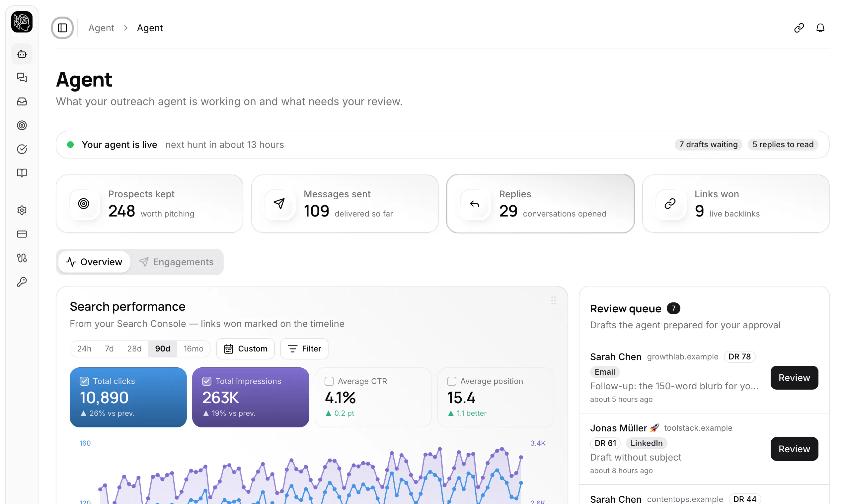The width and height of the screenshot is (843, 504).
Task: Click the LinkedIn channel tag
Action: click(x=647, y=443)
